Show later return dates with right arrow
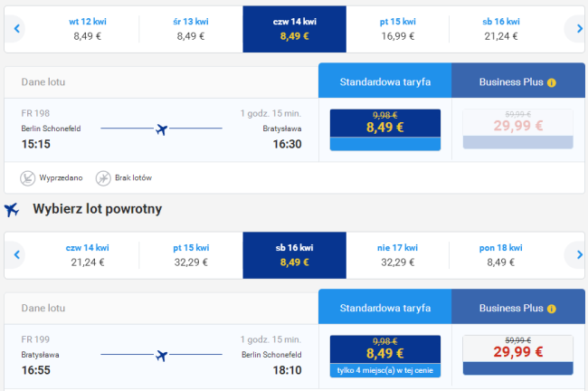 tap(578, 255)
